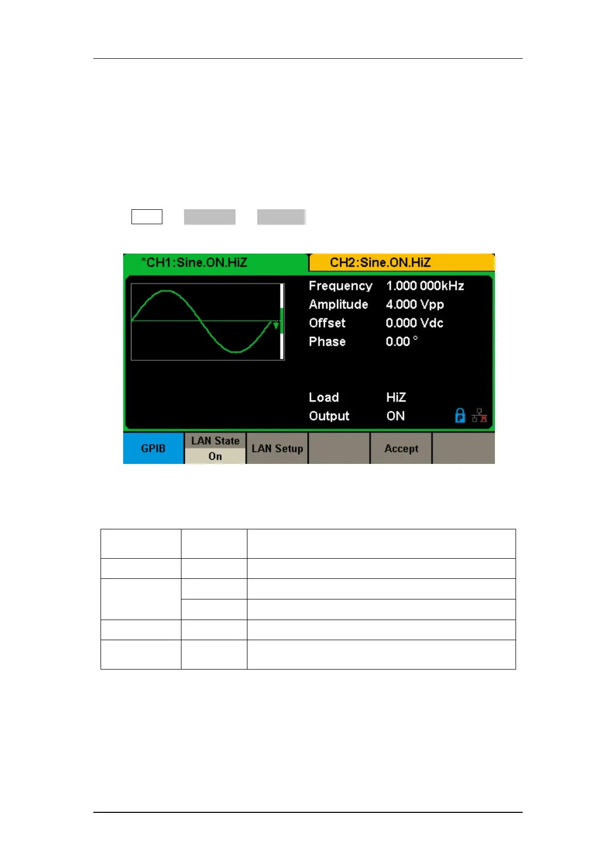Click the Output label
The height and width of the screenshot is (868, 614).
tap(329, 416)
